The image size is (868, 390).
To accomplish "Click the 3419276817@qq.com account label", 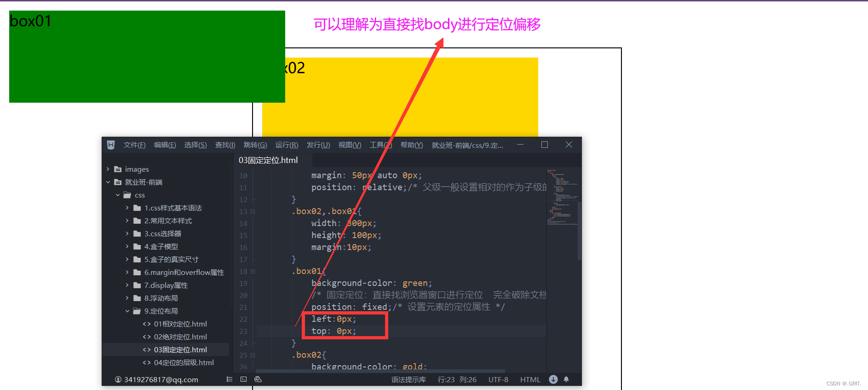I will tap(161, 379).
